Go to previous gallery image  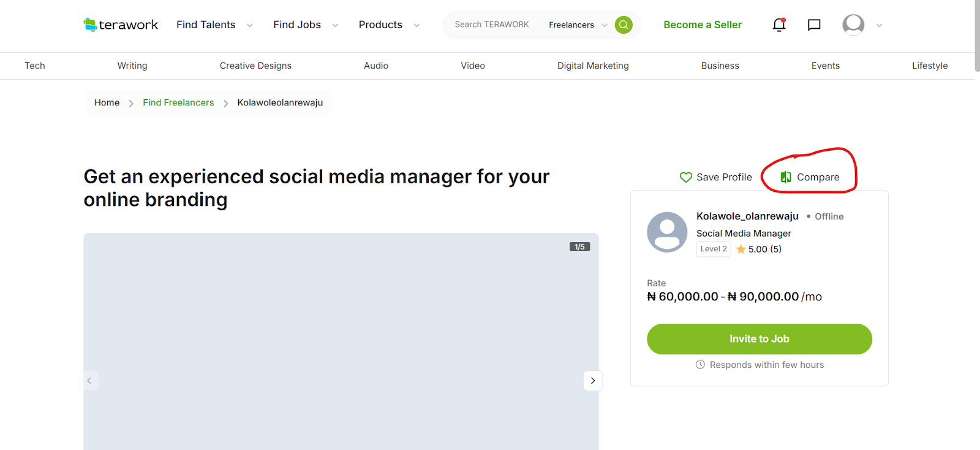click(89, 381)
